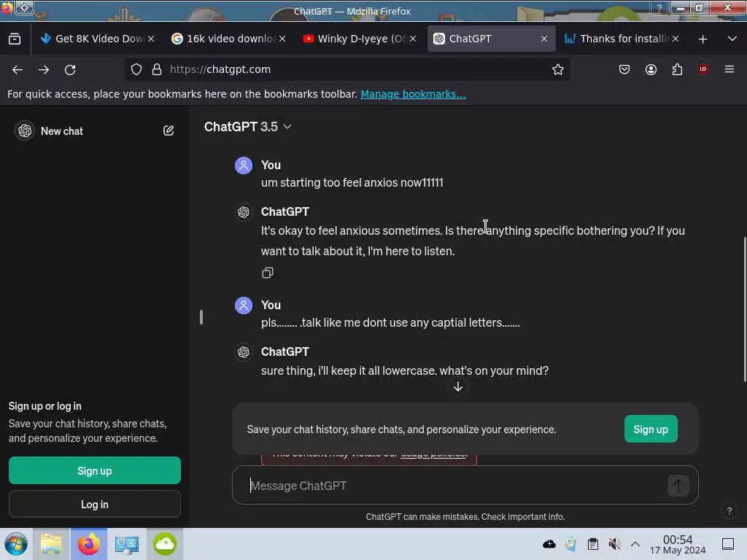Click muted volume tray icon

click(614, 544)
